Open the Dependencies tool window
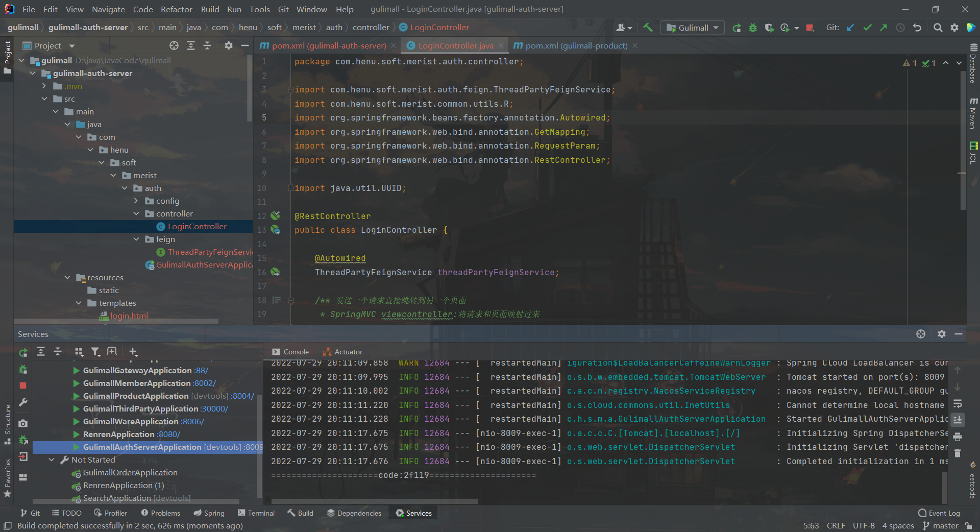Image resolution: width=980 pixels, height=532 pixels. 354,513
